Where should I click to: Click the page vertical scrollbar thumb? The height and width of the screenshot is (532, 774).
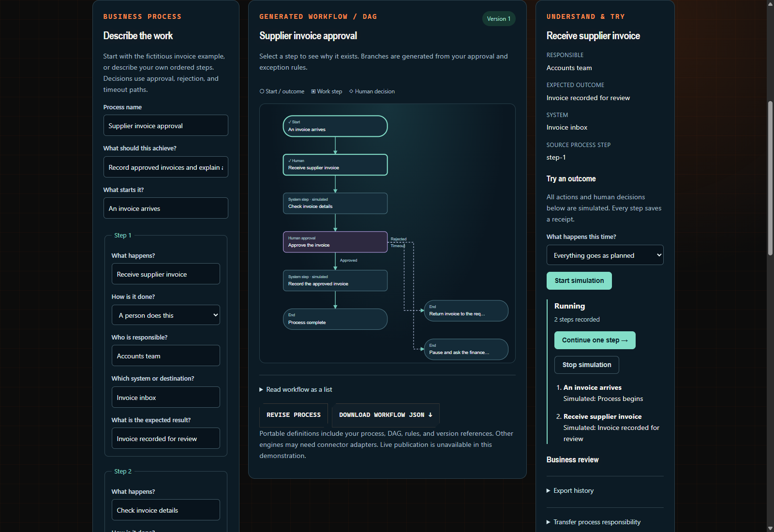pos(770,178)
